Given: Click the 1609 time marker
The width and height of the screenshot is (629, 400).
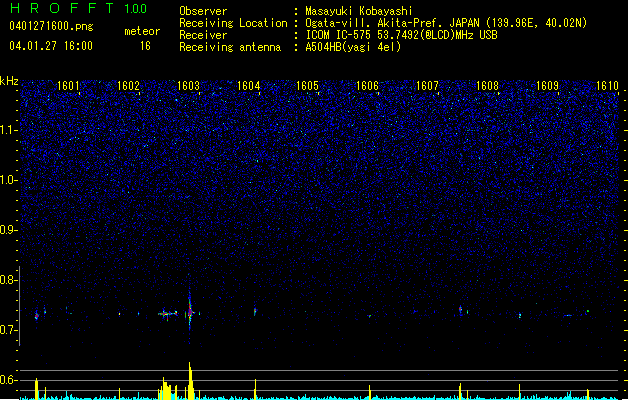Looking at the screenshot, I should (x=548, y=86).
